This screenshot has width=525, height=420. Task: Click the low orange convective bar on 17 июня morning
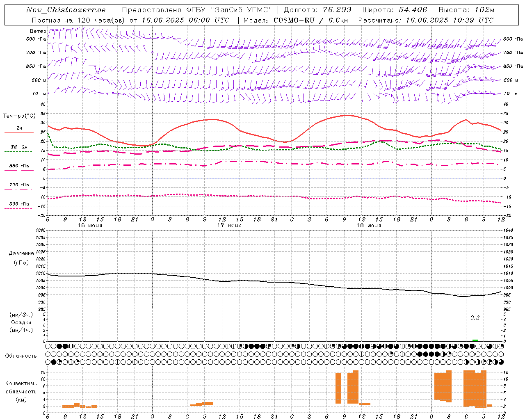pos(202,404)
